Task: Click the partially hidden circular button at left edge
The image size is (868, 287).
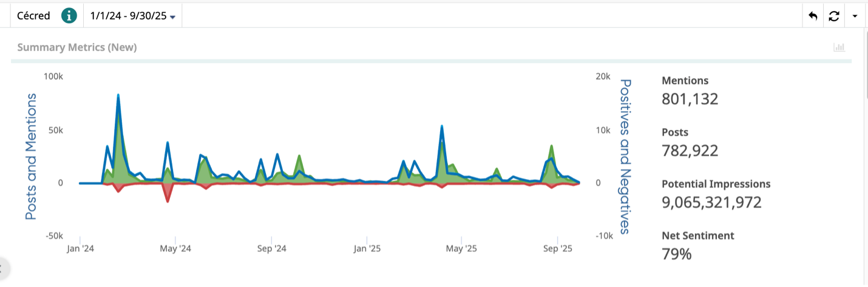Action: (x=3, y=268)
